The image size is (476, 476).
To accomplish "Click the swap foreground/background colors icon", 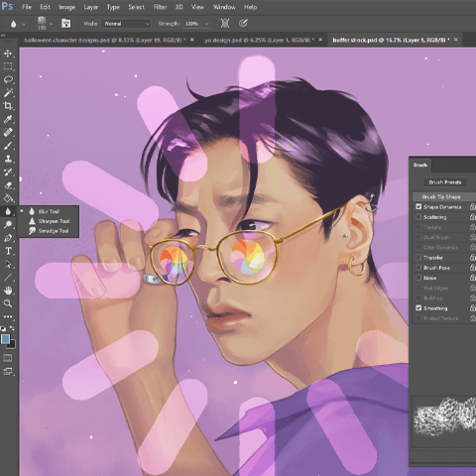I will (12, 328).
